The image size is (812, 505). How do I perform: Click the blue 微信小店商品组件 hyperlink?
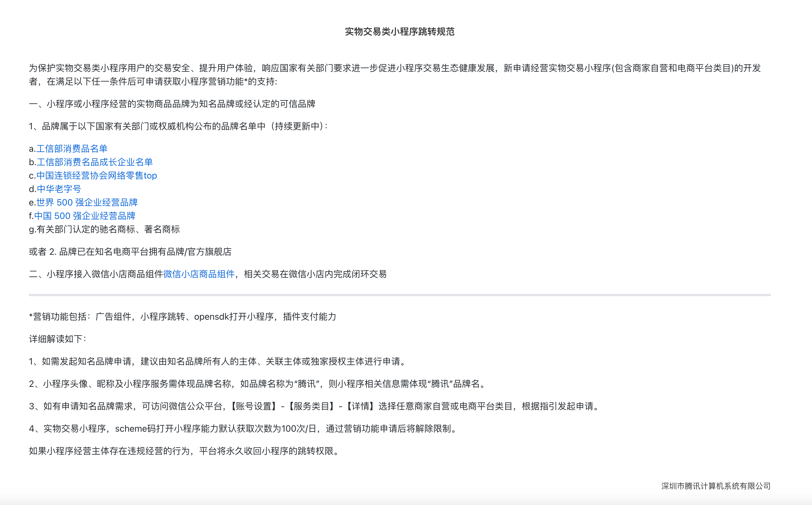[x=199, y=274]
